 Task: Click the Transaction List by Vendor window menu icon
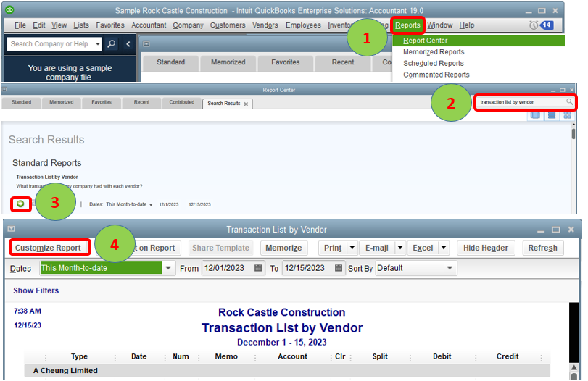coord(12,228)
